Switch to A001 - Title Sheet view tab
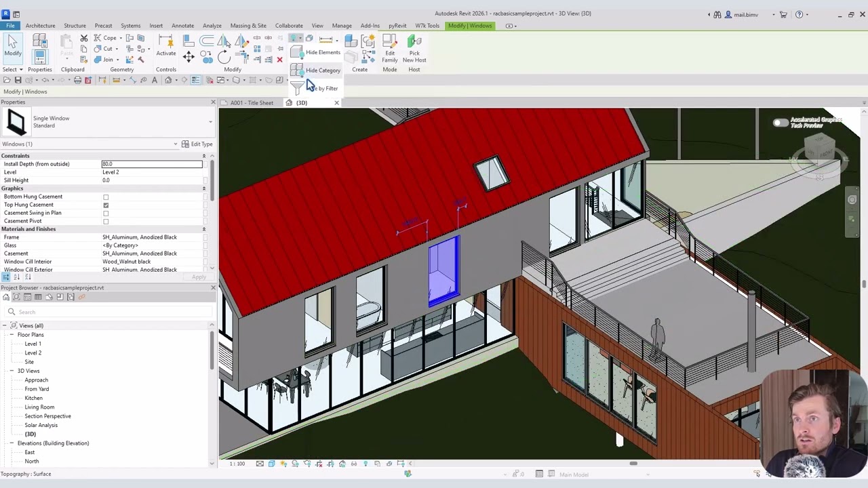Viewport: 868px width, 488px height. point(251,103)
